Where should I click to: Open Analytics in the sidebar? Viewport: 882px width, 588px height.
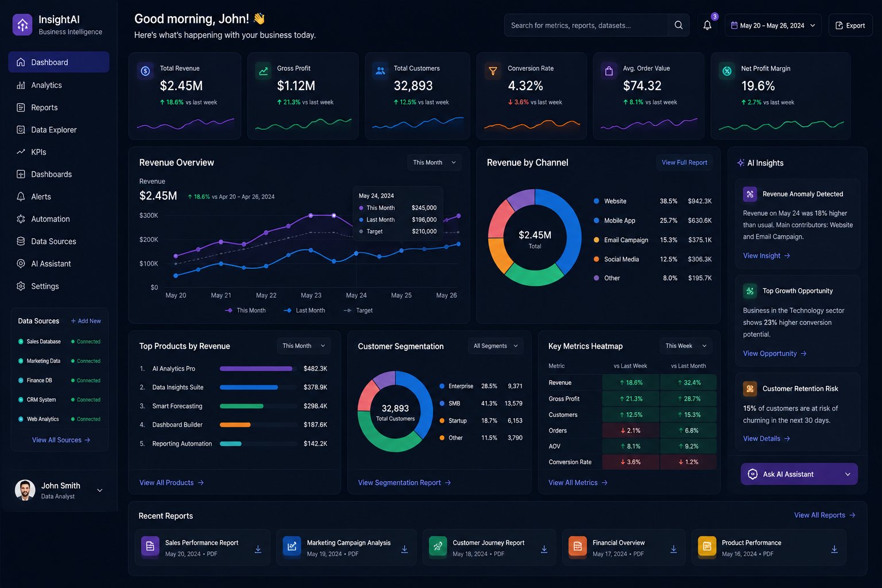pos(59,85)
